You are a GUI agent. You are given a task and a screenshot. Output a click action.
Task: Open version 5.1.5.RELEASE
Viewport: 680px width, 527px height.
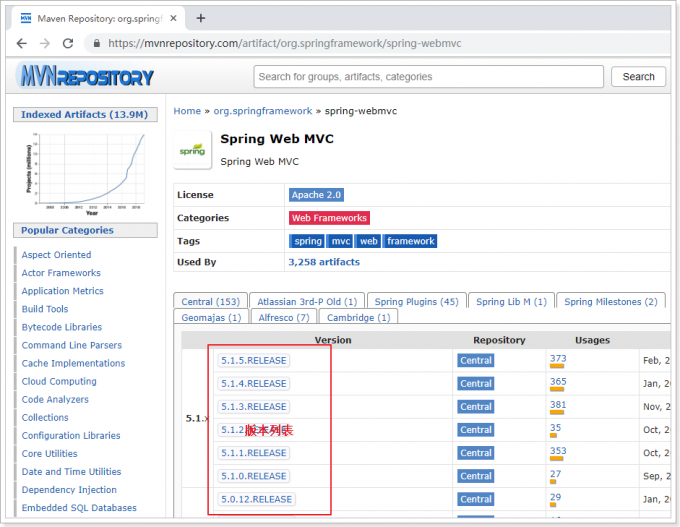tap(253, 360)
